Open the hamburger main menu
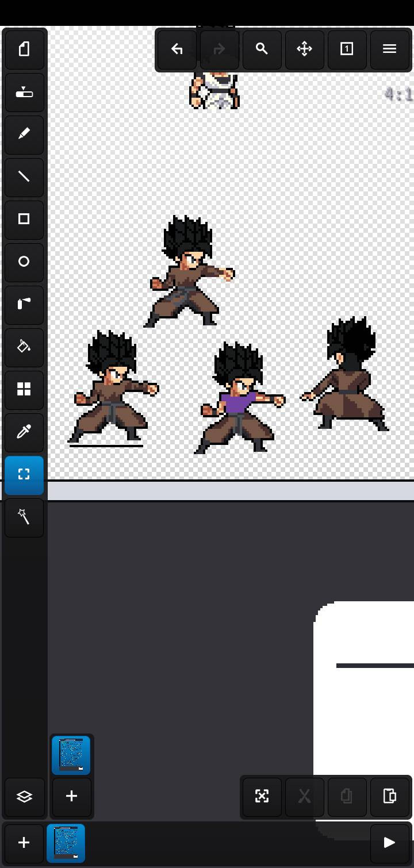The image size is (414, 868). (390, 49)
